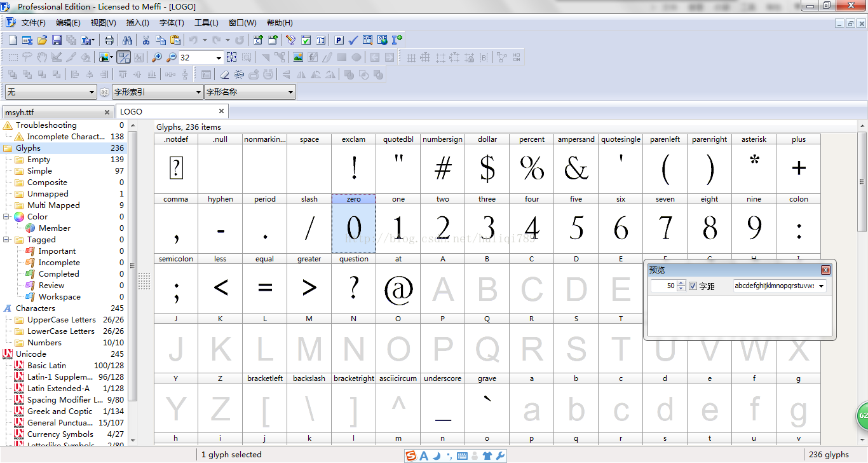The image size is (868, 463).
Task: Click the Zoom Out magnifier icon
Action: (x=172, y=57)
